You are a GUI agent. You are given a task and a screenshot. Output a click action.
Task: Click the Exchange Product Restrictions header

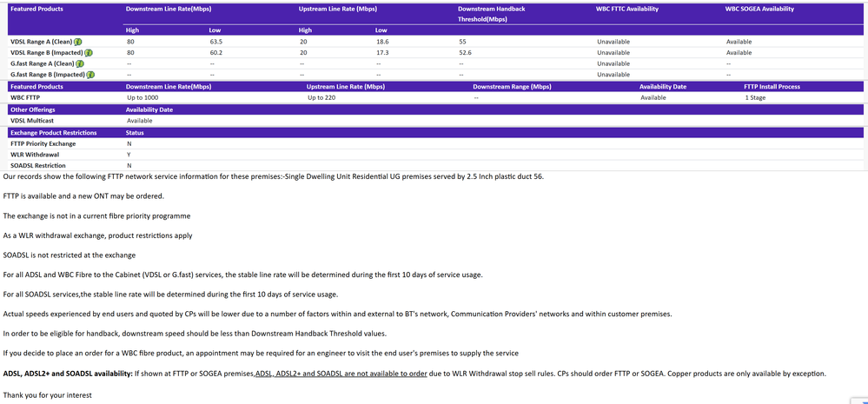pos(54,133)
